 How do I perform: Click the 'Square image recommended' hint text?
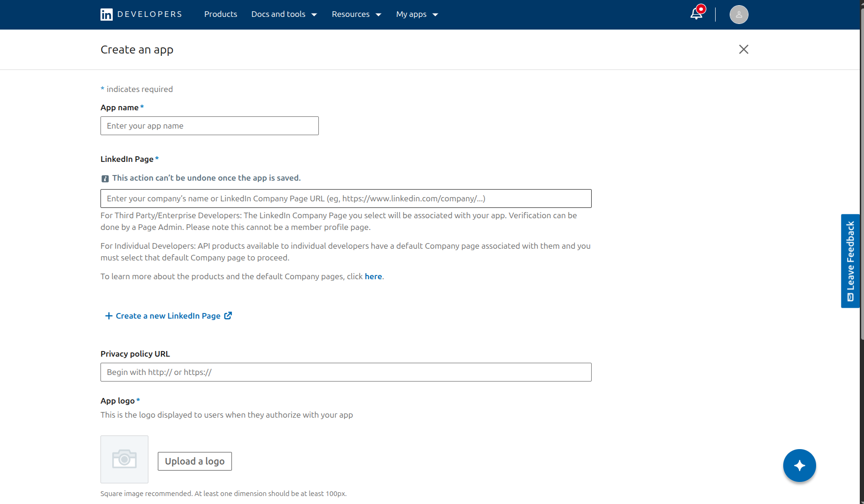click(x=224, y=494)
